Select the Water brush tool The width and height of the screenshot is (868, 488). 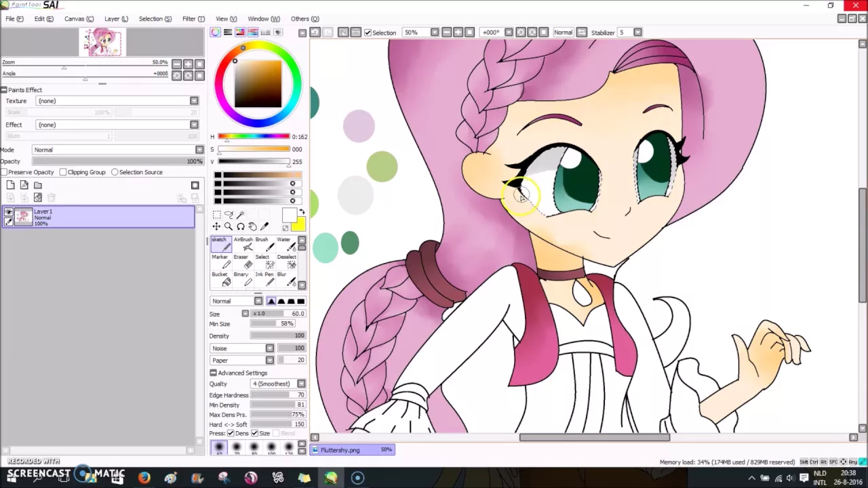click(x=286, y=244)
